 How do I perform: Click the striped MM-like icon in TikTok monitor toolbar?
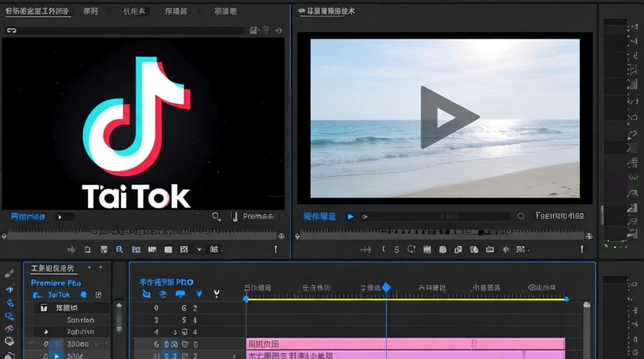[152, 249]
